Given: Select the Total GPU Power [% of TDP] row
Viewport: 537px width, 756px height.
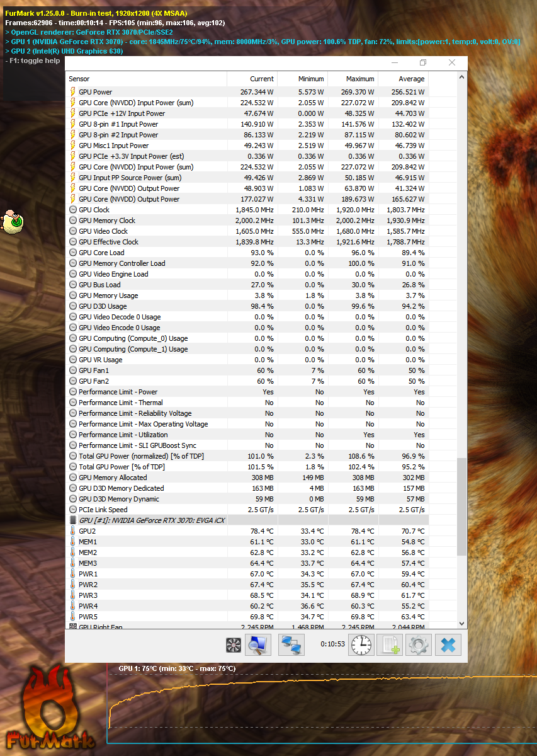Looking at the screenshot, I should click(247, 467).
